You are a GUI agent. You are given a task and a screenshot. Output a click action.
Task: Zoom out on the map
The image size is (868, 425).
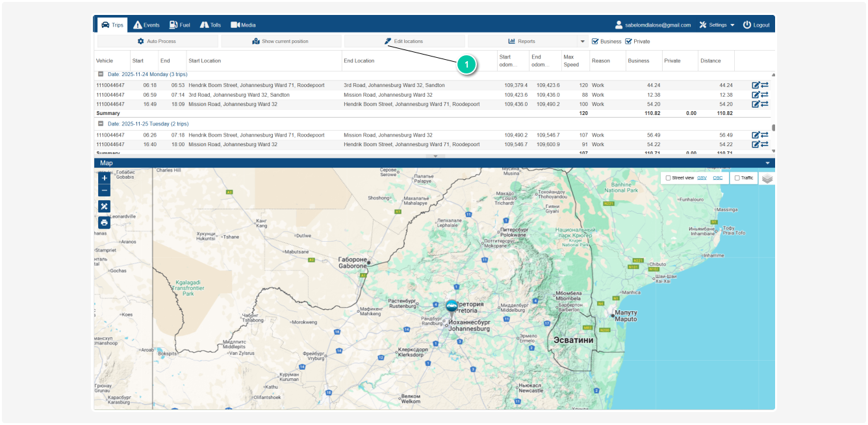104,190
